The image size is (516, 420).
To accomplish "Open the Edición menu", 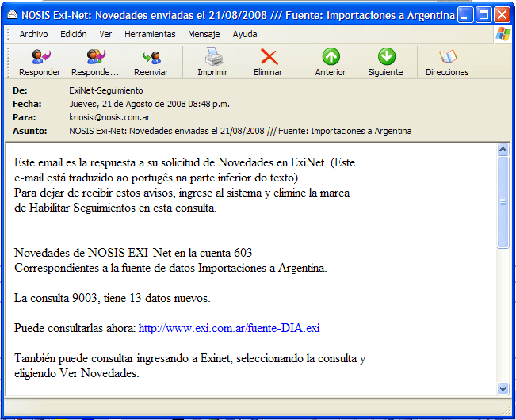I will (x=74, y=34).
